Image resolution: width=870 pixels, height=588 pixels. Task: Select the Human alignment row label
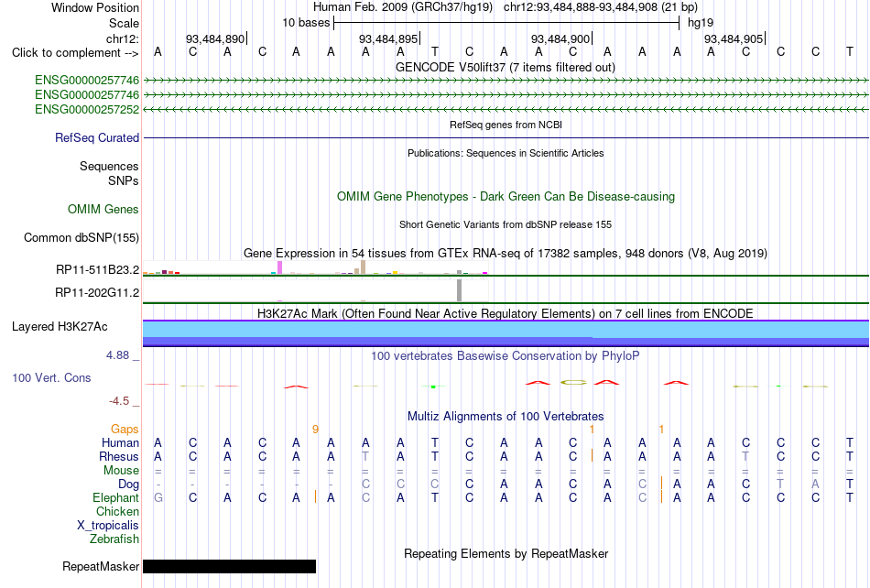(x=120, y=442)
